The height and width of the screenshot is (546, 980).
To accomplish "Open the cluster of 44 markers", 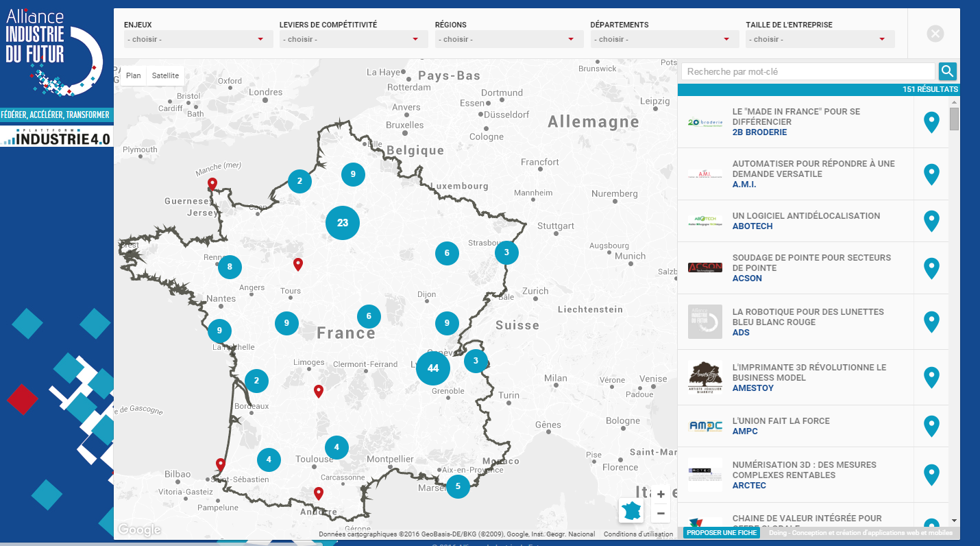I will click(433, 368).
